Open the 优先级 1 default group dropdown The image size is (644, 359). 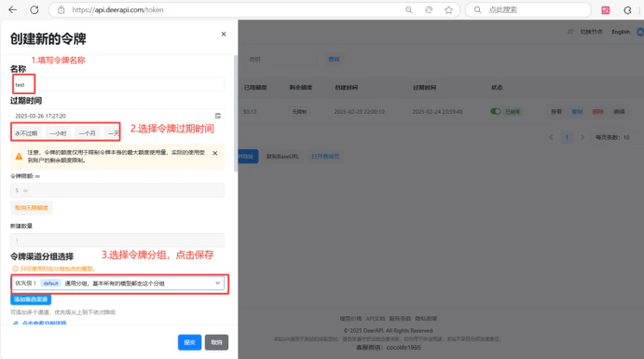(x=117, y=283)
